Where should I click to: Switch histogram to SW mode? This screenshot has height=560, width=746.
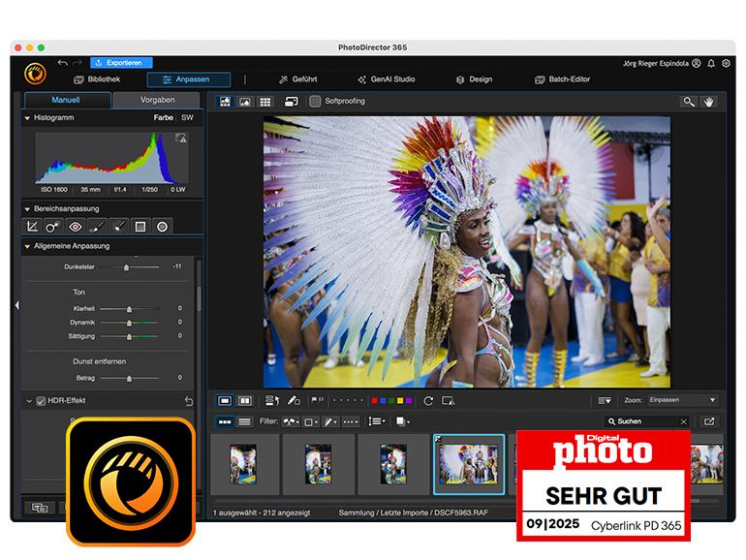pos(187,117)
